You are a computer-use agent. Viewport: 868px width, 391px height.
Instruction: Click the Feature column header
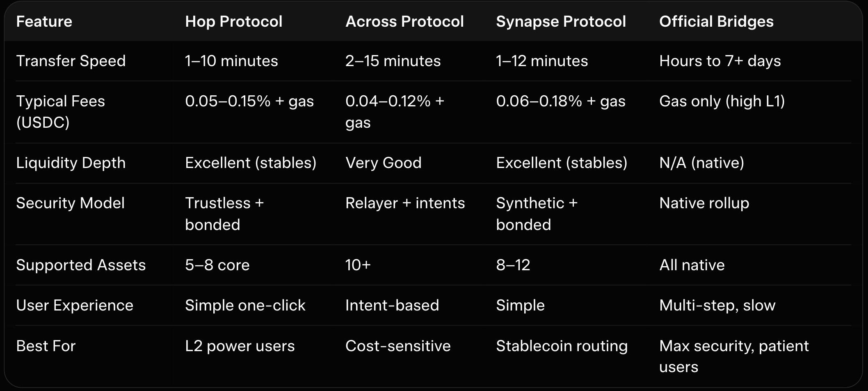pyautogui.click(x=44, y=21)
